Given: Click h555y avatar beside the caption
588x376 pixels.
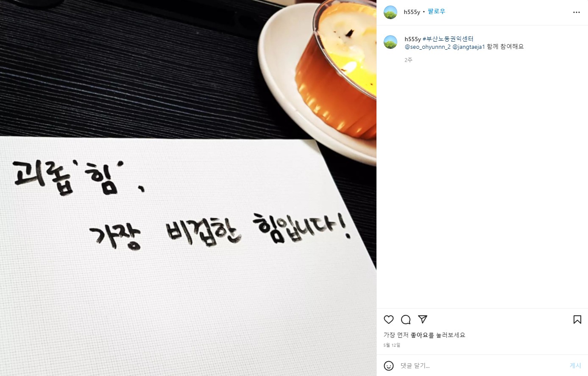Looking at the screenshot, I should pyautogui.click(x=390, y=42).
